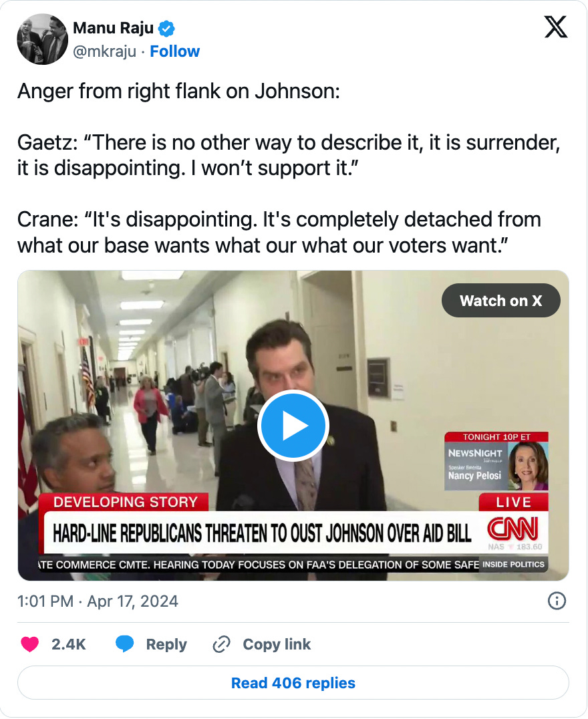The image size is (588, 719).
Task: Click the chain link copy icon
Action: tap(221, 644)
